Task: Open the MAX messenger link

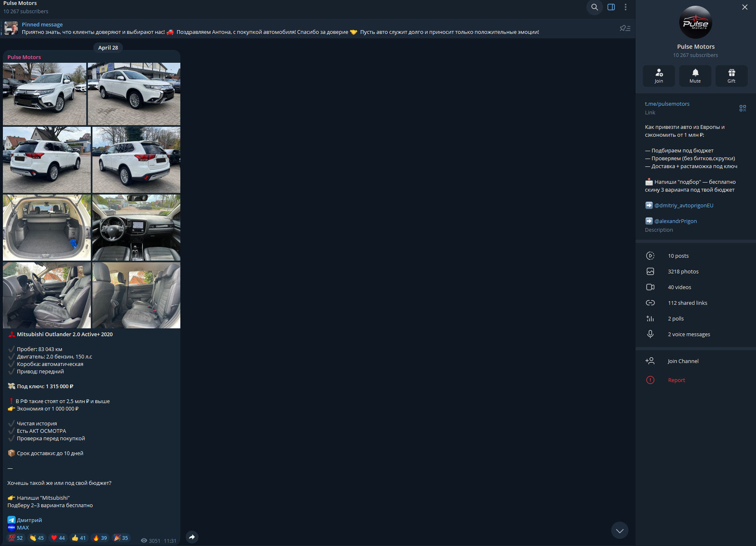Action: coord(23,528)
